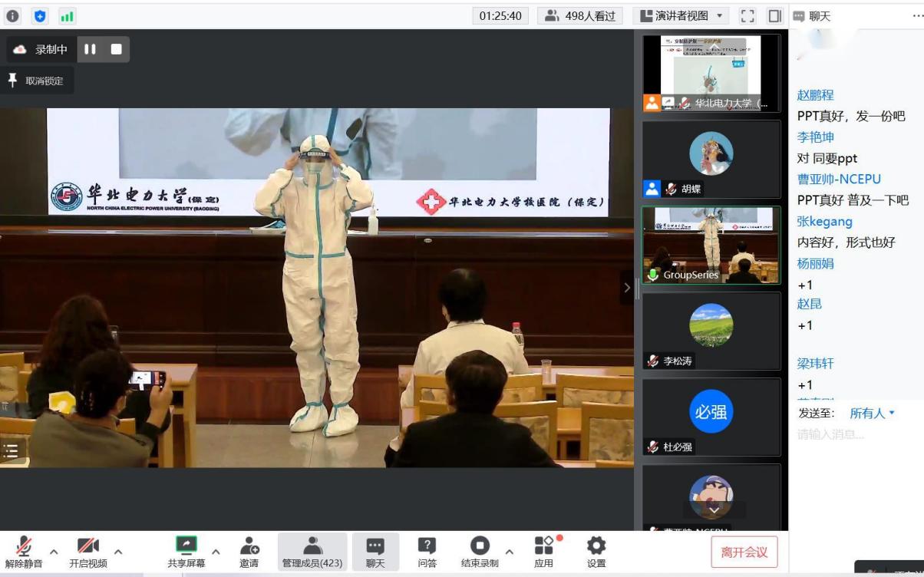Viewport: 924px width, 577px height.
Task: Toggle the side panel layout icon
Action: tap(774, 16)
